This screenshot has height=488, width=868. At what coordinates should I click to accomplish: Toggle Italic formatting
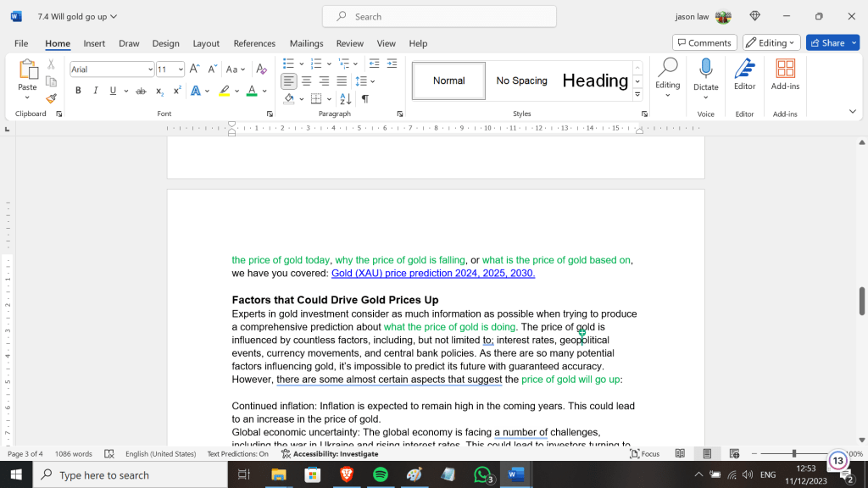[95, 91]
